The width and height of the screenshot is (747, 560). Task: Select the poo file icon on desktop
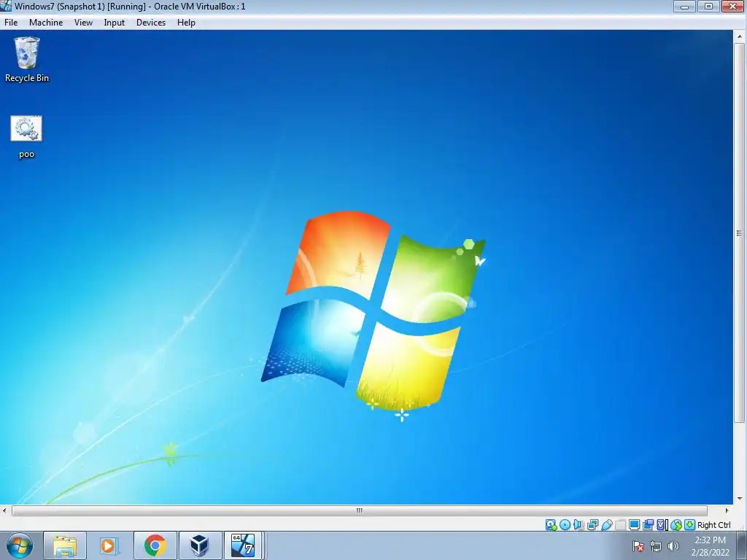point(26,137)
